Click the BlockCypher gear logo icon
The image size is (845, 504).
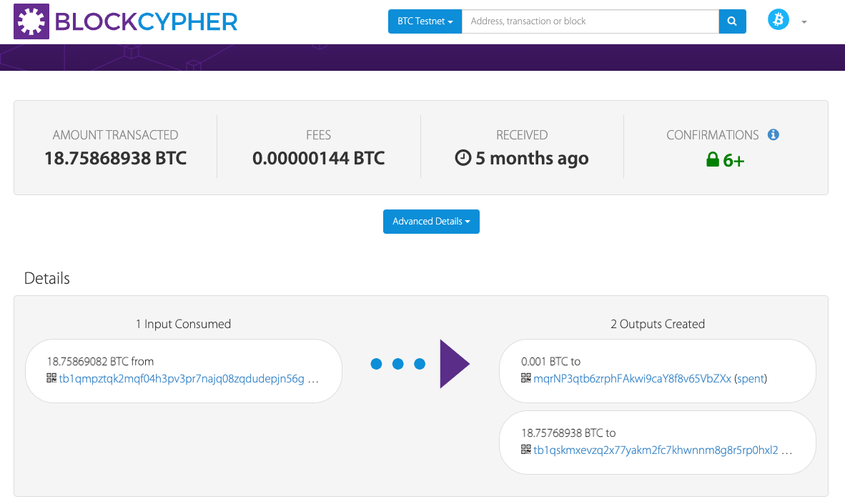click(x=31, y=21)
